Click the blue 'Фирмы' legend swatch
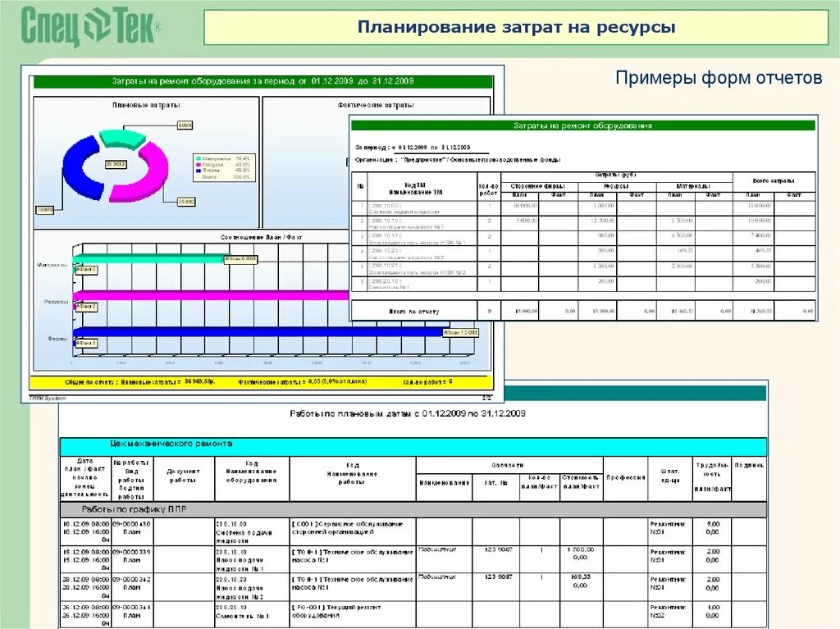 pyautogui.click(x=199, y=171)
